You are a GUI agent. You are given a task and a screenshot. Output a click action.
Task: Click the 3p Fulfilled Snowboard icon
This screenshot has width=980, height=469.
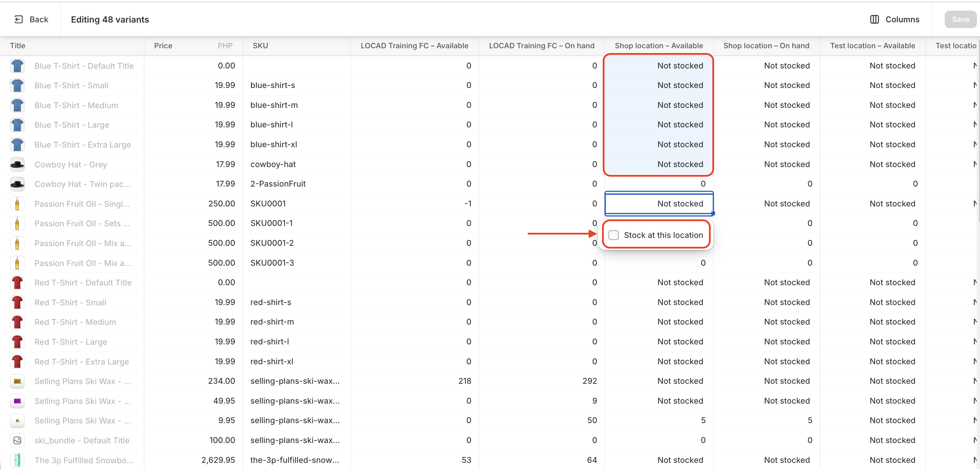17,460
